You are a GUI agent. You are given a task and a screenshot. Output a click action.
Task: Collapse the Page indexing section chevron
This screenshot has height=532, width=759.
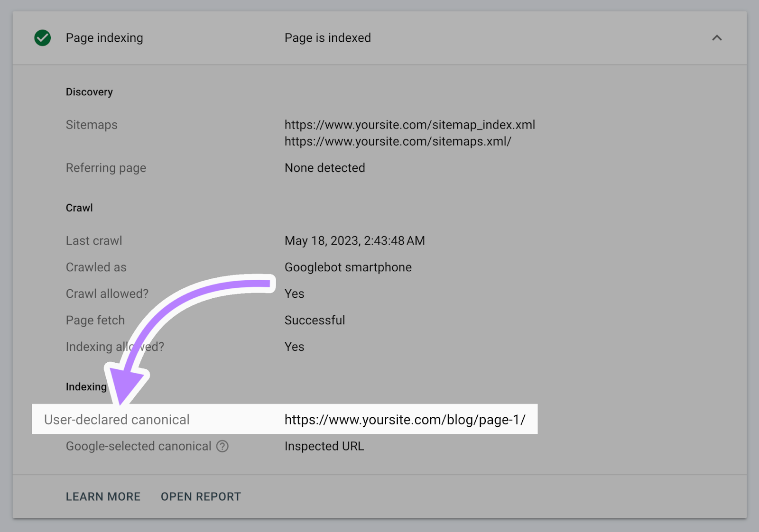[717, 38]
